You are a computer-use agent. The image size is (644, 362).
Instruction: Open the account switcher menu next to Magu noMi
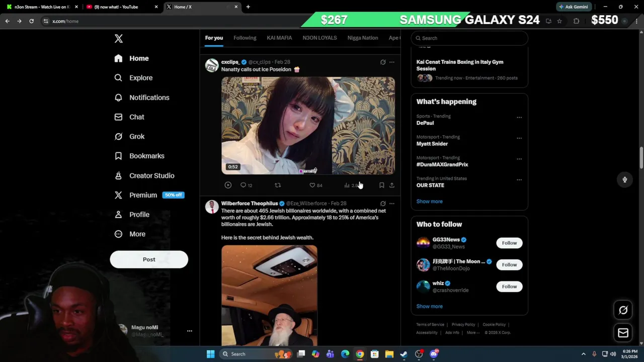coord(190,331)
